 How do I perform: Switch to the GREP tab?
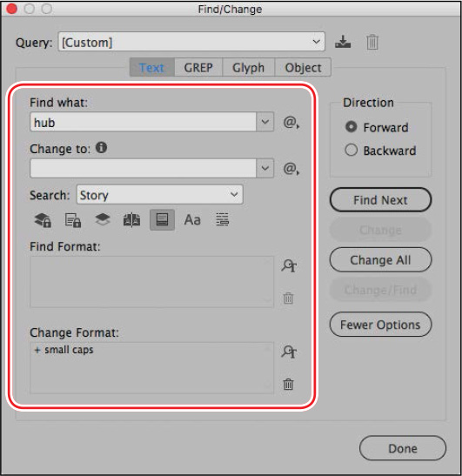[x=198, y=67]
